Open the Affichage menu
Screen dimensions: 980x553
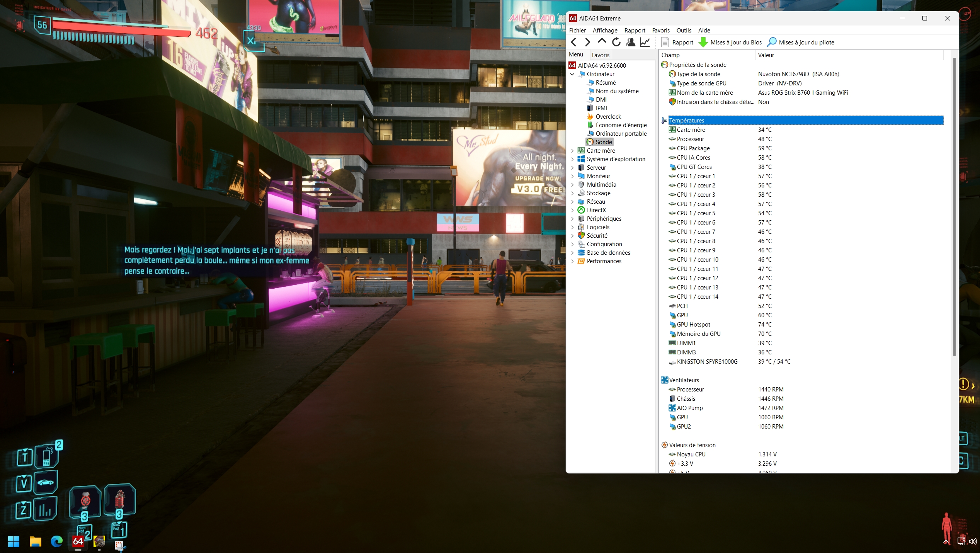(605, 30)
